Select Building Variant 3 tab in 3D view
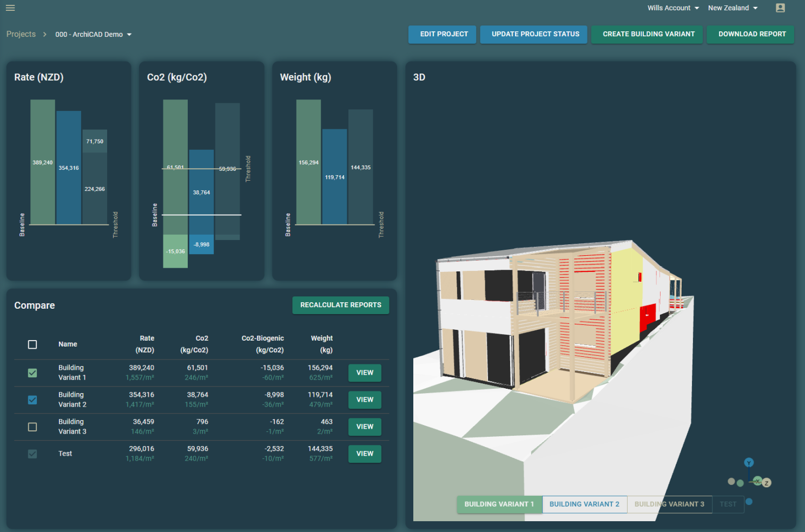805x532 pixels. pos(669,504)
